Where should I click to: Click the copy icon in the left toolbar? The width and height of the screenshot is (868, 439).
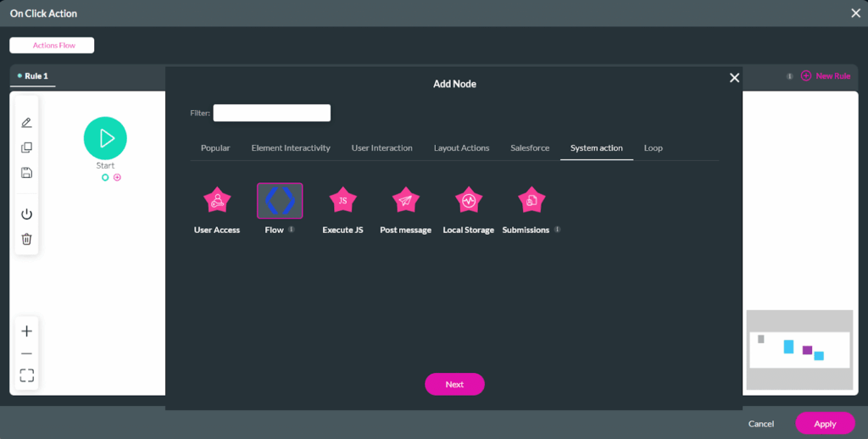[26, 147]
